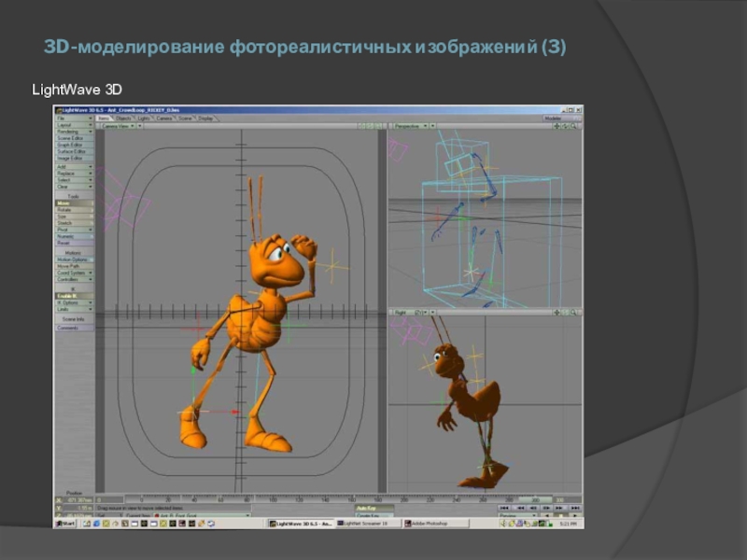Switch to the Display tab
The image size is (747, 560).
pyautogui.click(x=205, y=119)
